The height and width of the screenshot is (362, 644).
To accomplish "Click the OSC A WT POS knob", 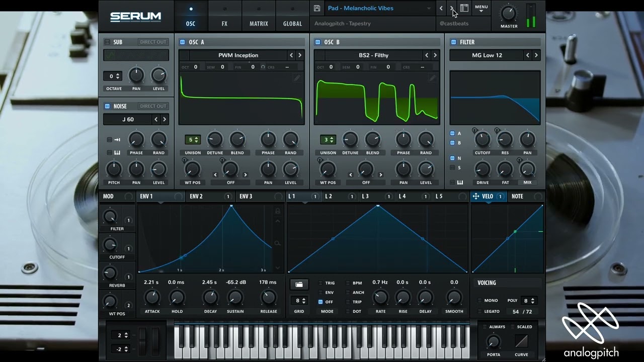I will pos(193,169).
